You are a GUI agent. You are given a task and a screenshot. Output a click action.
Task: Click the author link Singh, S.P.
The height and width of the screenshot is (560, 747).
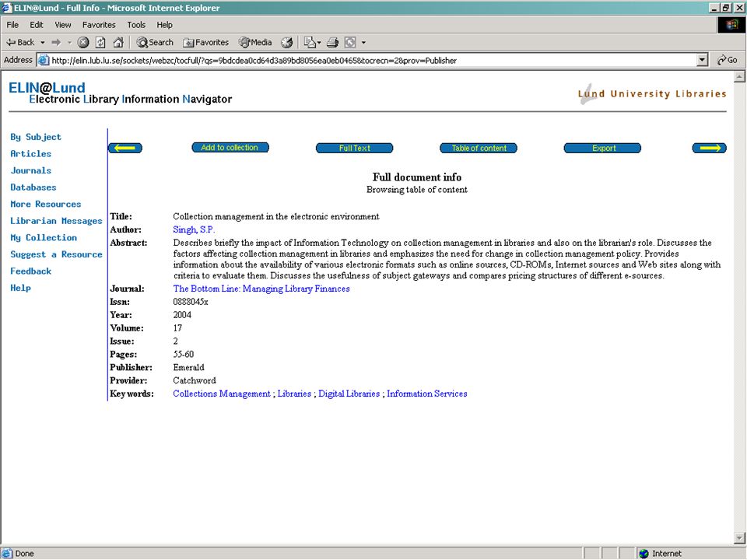pos(194,229)
